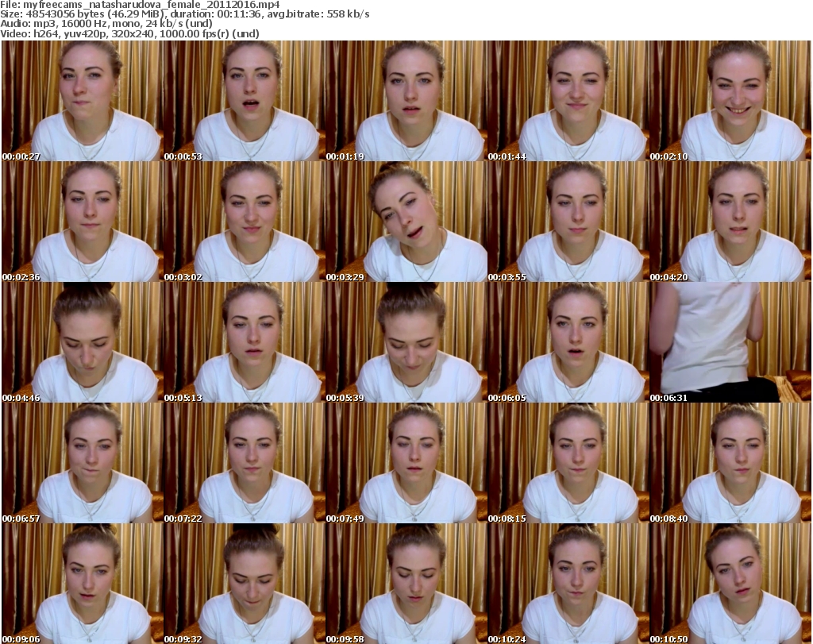Click the frame timestamped 00:06:31
The height and width of the screenshot is (644, 813).
point(730,342)
